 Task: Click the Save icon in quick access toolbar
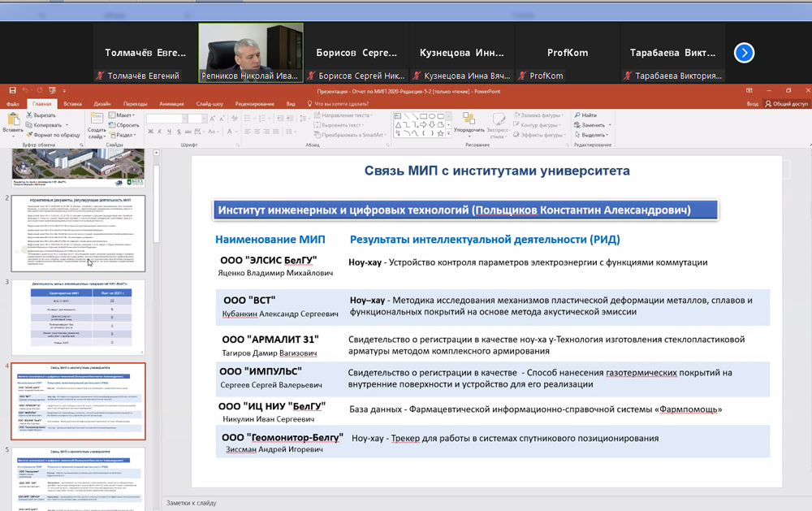point(11,91)
